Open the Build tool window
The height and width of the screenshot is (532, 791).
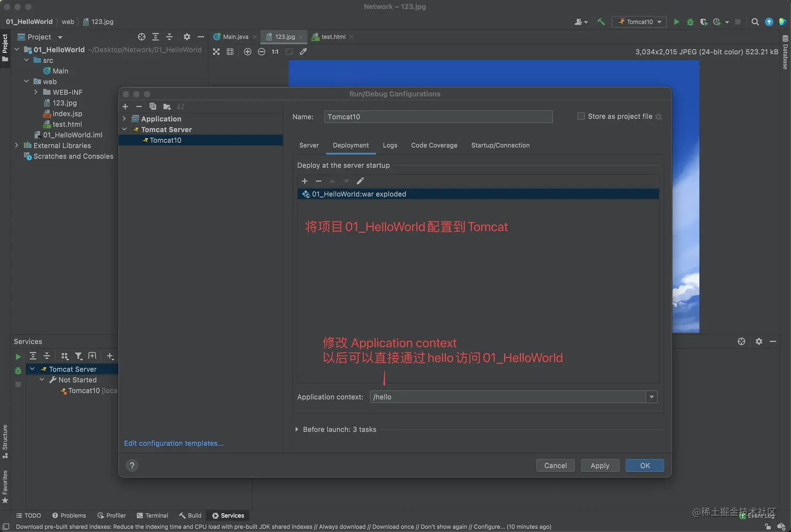point(190,516)
